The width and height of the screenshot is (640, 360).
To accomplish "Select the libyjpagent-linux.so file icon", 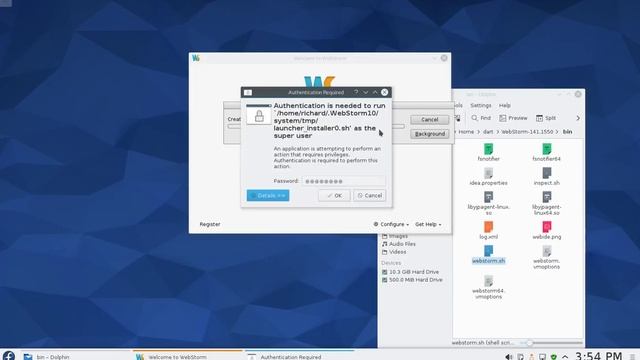I will tap(489, 198).
